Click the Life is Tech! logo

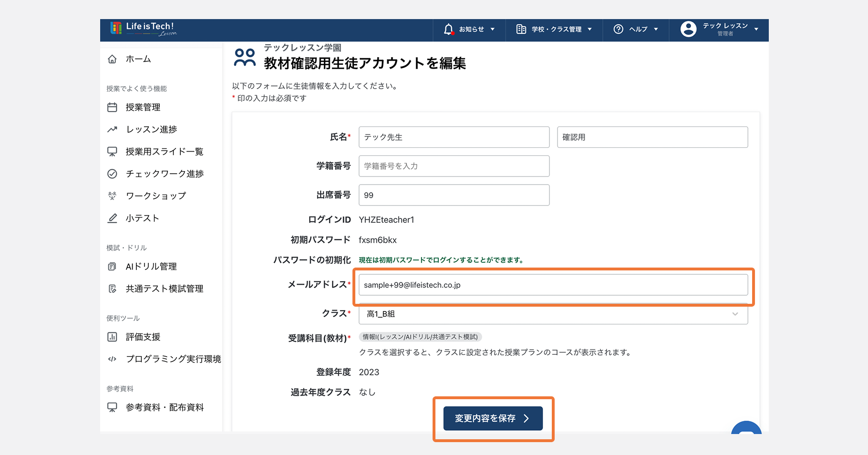pyautogui.click(x=144, y=29)
